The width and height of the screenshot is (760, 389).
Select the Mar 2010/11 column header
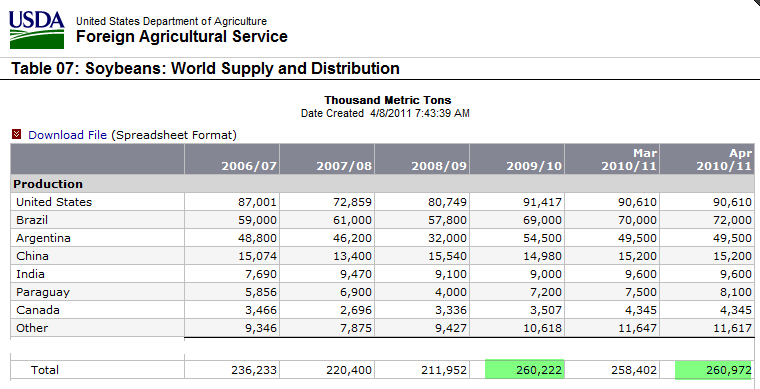click(612, 159)
